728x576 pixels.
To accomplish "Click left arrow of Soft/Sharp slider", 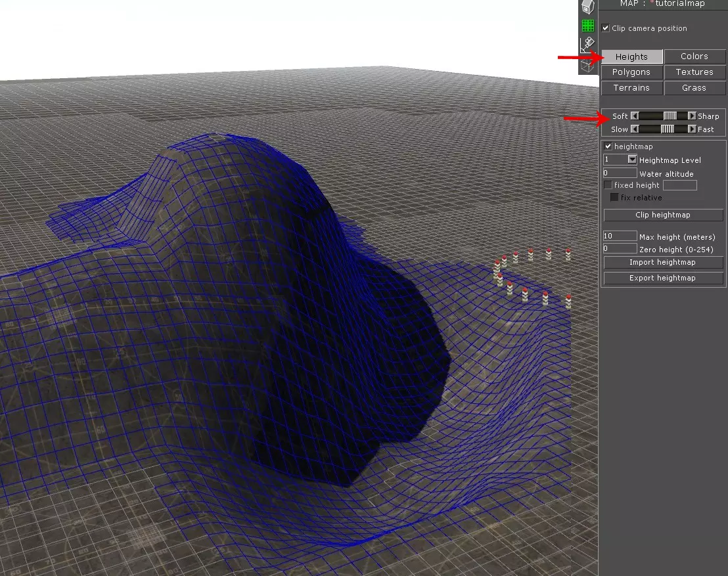I will 635,116.
